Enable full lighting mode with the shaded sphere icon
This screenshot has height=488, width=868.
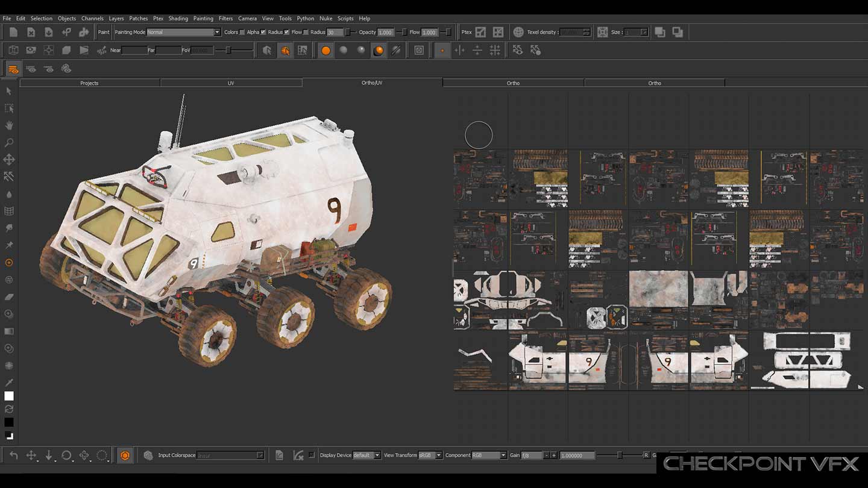click(x=379, y=50)
